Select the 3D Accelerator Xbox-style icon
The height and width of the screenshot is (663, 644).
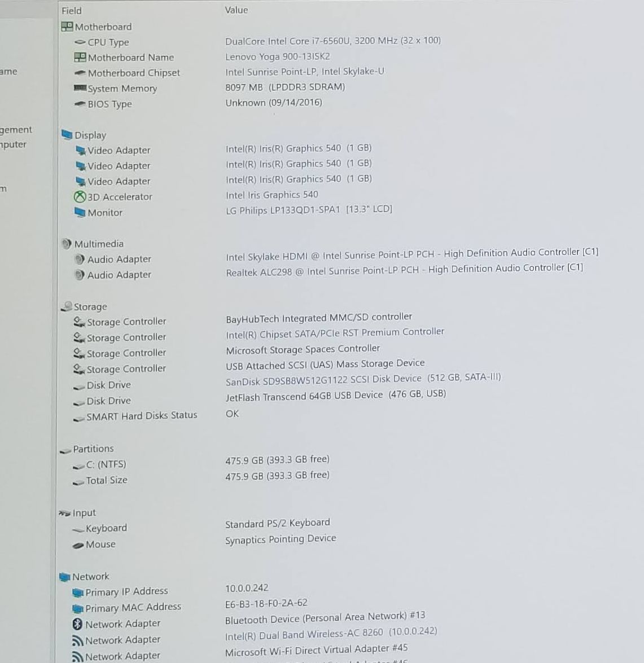(x=80, y=196)
